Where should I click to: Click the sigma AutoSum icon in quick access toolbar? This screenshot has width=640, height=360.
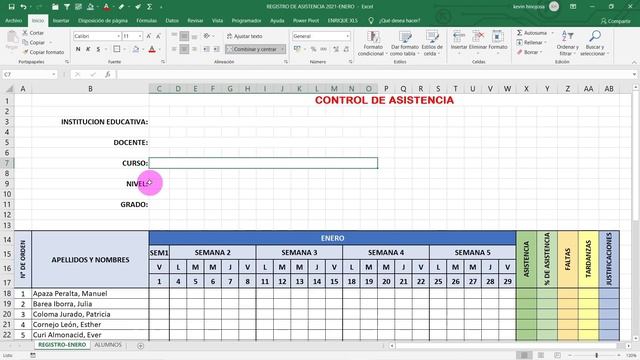(x=150, y=7)
